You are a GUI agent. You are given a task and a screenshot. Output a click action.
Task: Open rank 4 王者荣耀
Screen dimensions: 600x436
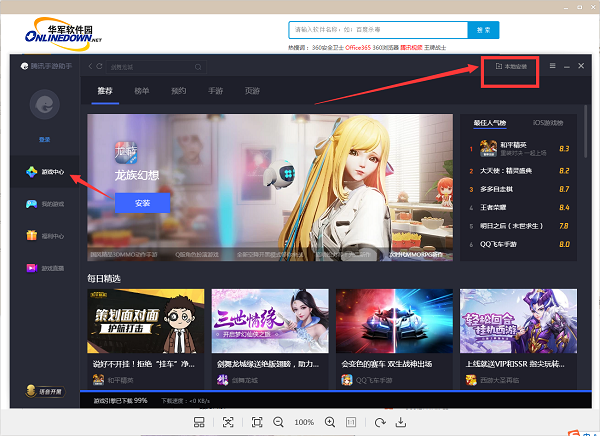(493, 207)
